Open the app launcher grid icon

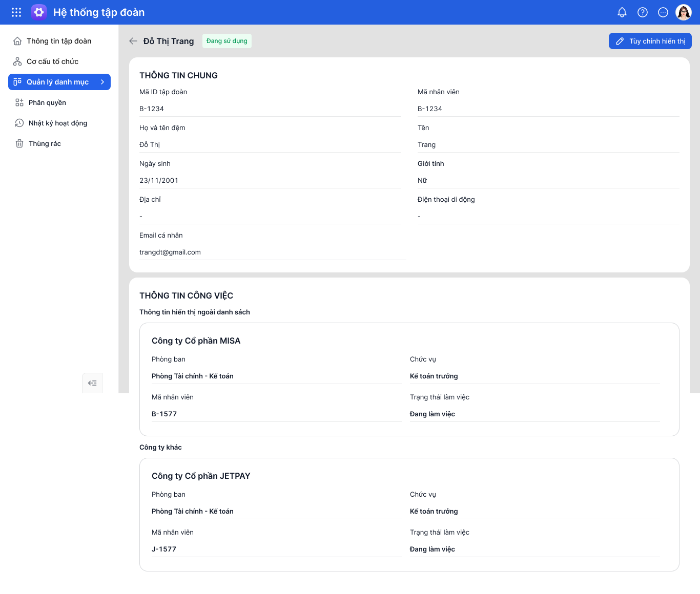click(16, 12)
